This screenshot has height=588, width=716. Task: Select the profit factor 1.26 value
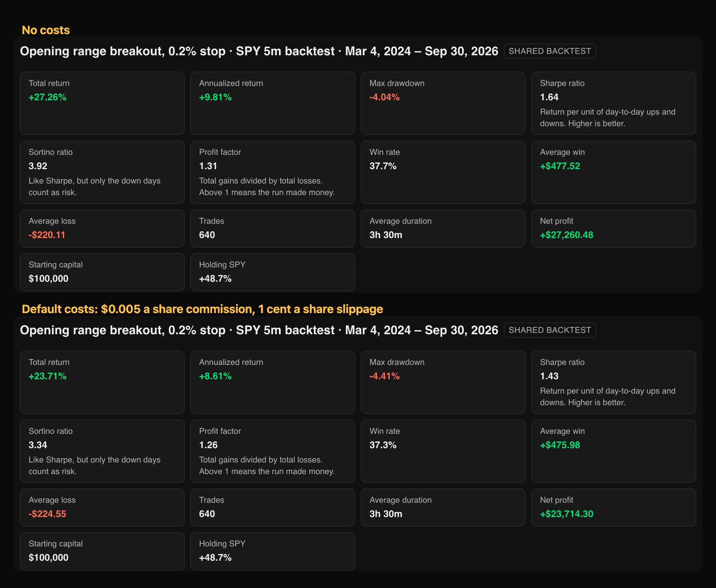click(208, 445)
